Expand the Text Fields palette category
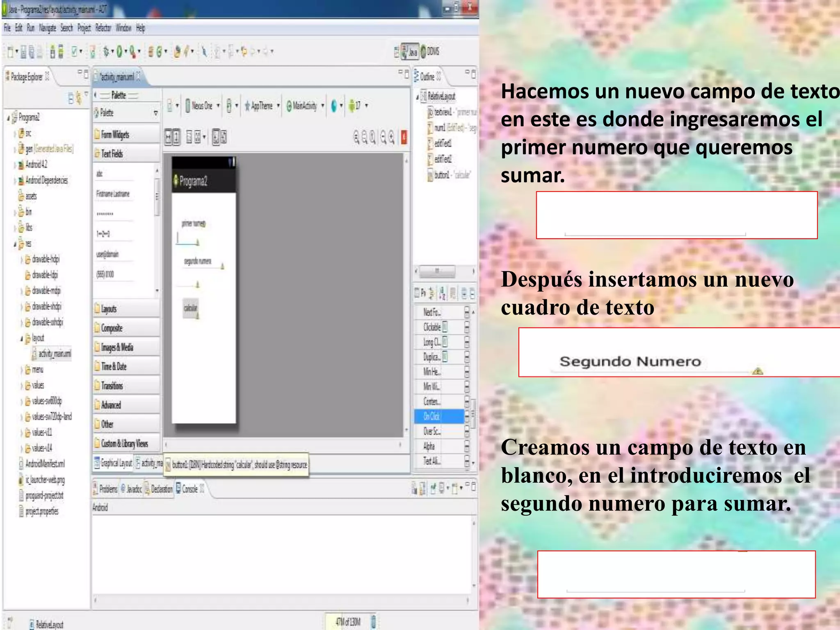This screenshot has height=630, width=840. [x=126, y=154]
